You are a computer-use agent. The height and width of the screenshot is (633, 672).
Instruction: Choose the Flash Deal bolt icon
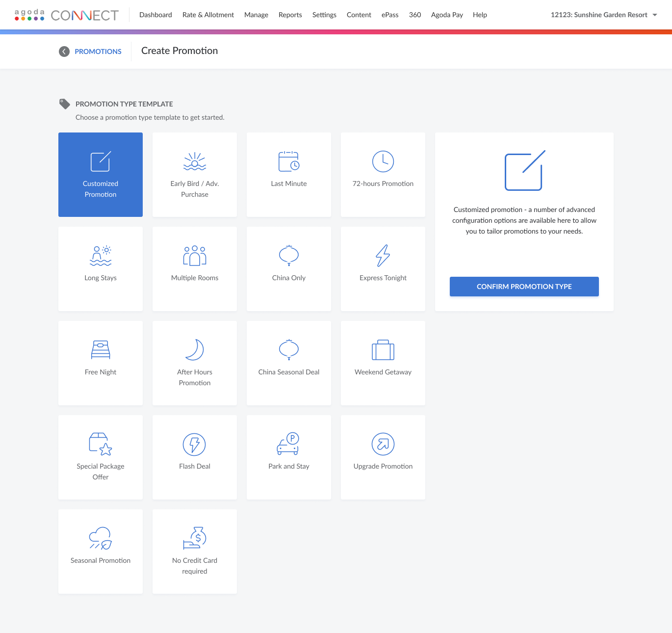[x=195, y=444]
